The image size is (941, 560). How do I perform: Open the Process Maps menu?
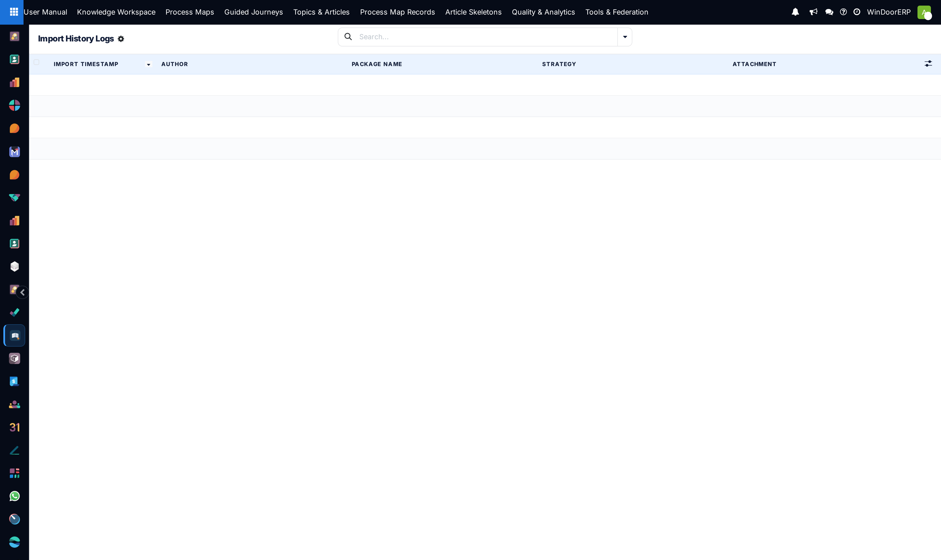[x=190, y=12]
